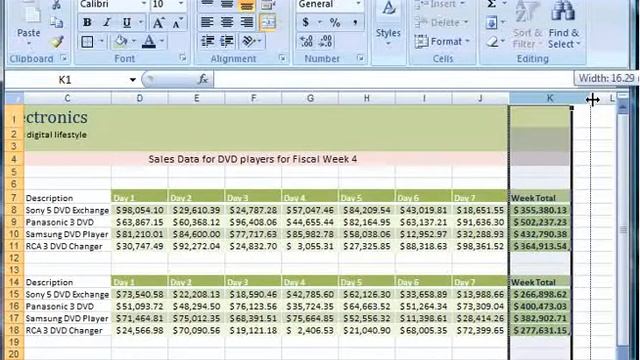Open Sort & Filter menu

tap(527, 24)
